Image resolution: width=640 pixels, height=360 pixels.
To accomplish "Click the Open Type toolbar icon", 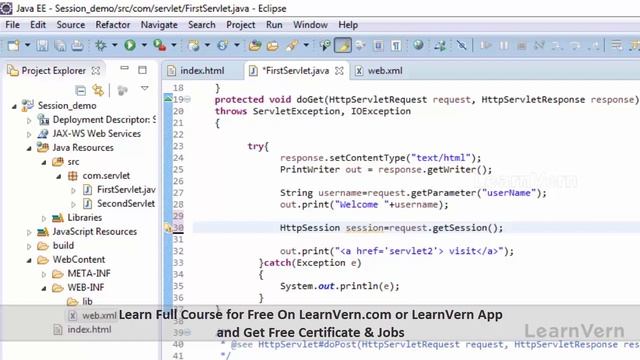I will tap(255, 45).
